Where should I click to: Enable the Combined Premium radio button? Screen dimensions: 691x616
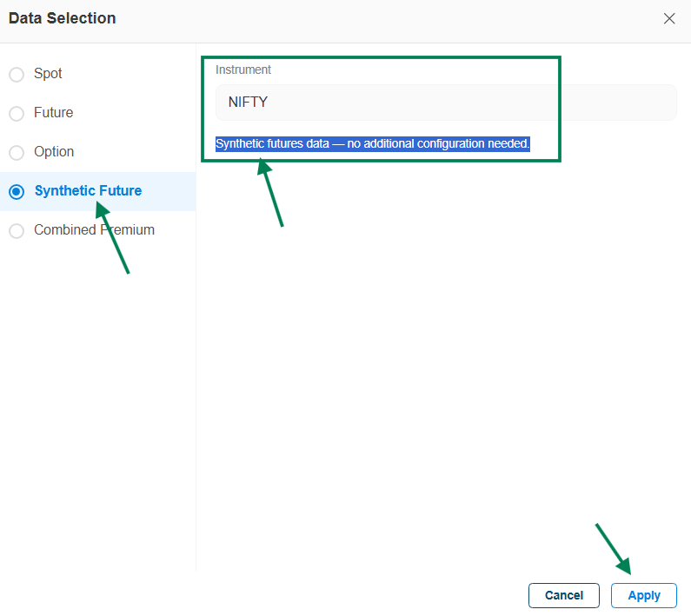pyautogui.click(x=17, y=231)
